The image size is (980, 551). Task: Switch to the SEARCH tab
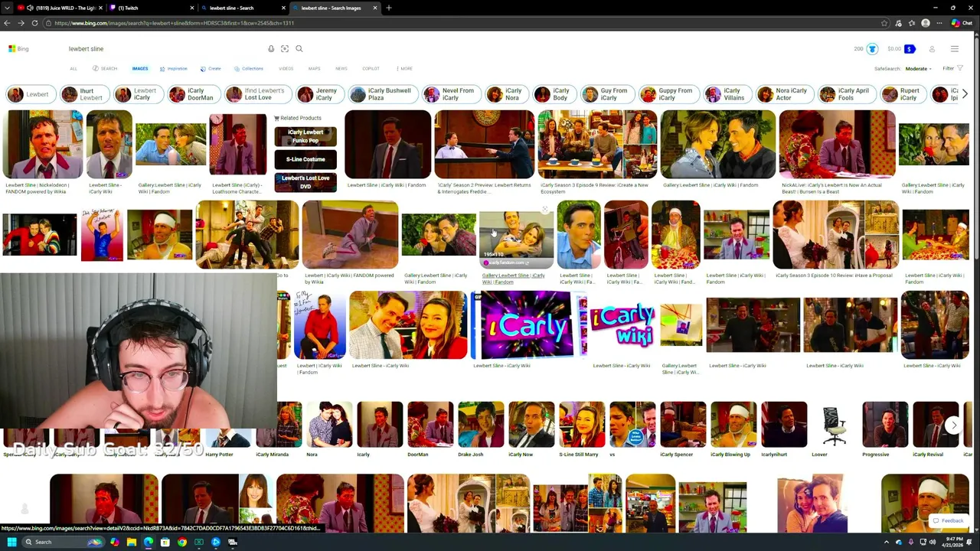(x=106, y=69)
